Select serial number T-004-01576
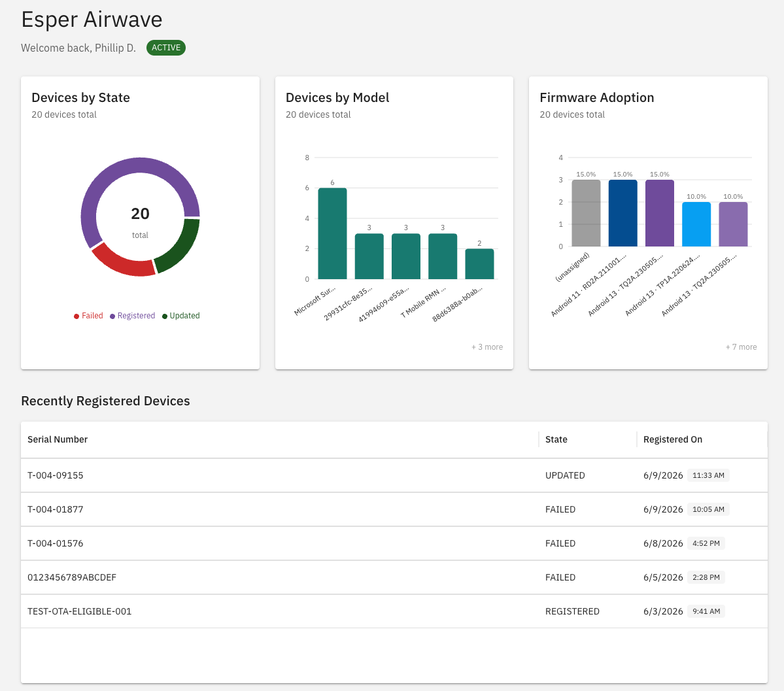The width and height of the screenshot is (784, 691). click(x=56, y=543)
